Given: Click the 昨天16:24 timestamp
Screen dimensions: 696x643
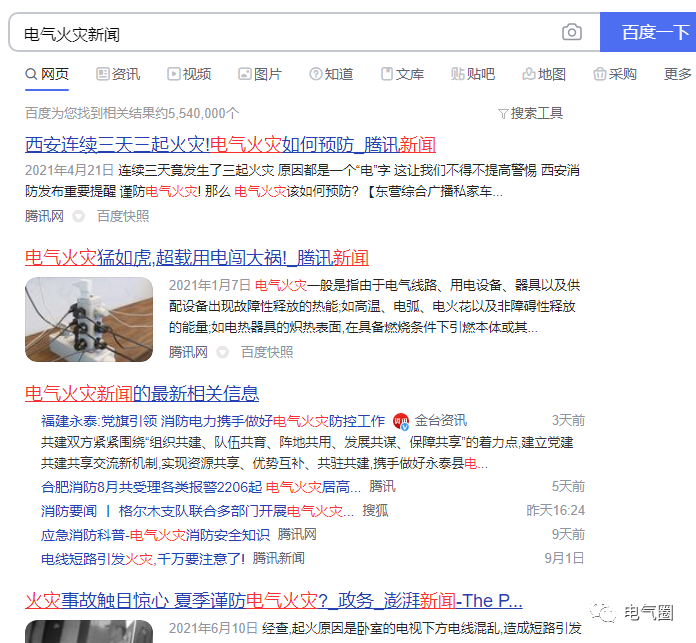Looking at the screenshot, I should tap(556, 511).
